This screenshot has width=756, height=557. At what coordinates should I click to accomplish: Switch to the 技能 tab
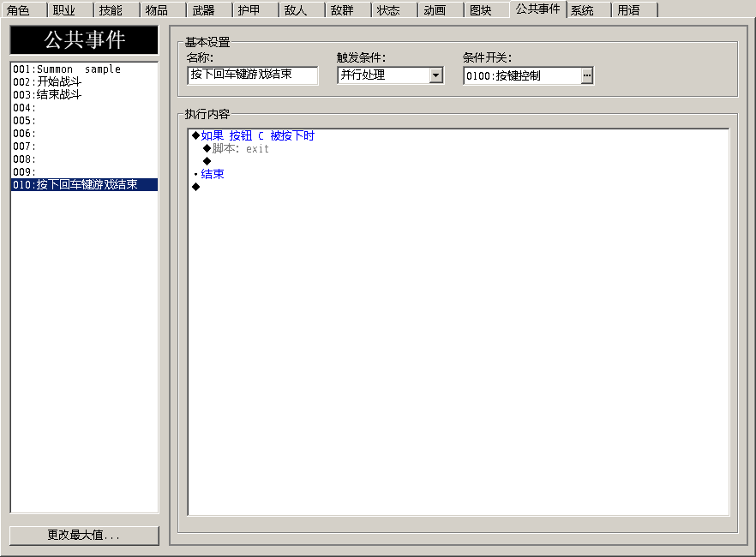click(x=117, y=10)
